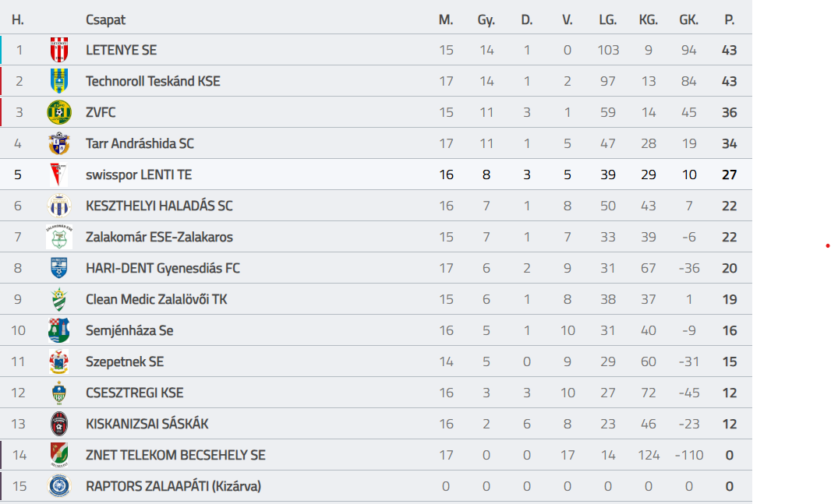
Task: Click the KISKANIZSAI SÁSKÁK round logo
Action: 59,424
